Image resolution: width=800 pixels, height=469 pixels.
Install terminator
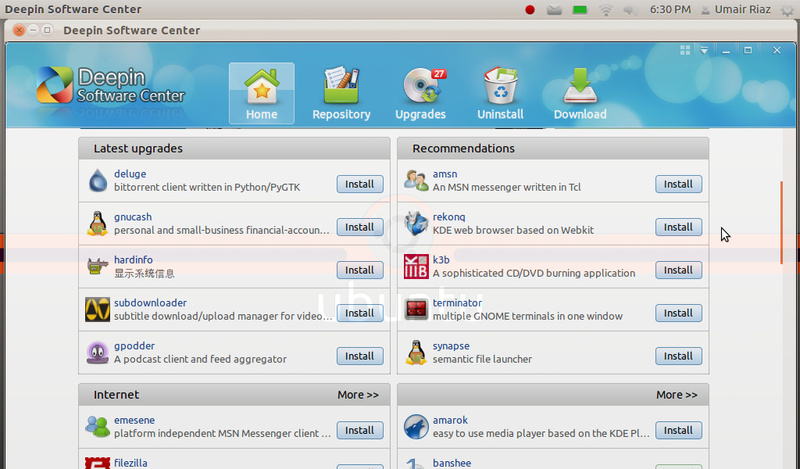click(x=679, y=313)
